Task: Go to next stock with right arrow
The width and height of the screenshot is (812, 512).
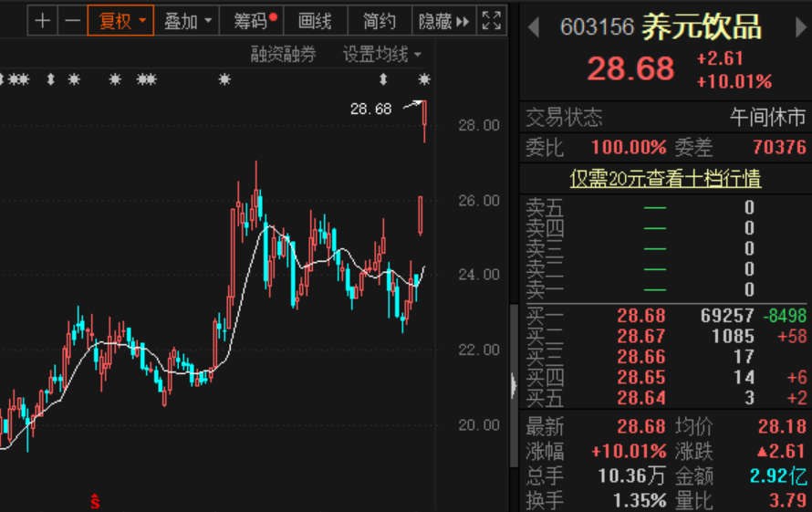Action: (x=800, y=27)
